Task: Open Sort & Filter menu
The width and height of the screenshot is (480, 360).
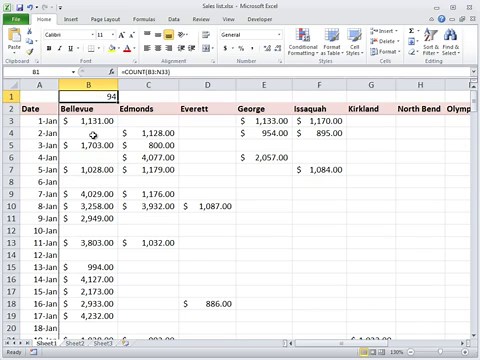Action: coord(431,42)
